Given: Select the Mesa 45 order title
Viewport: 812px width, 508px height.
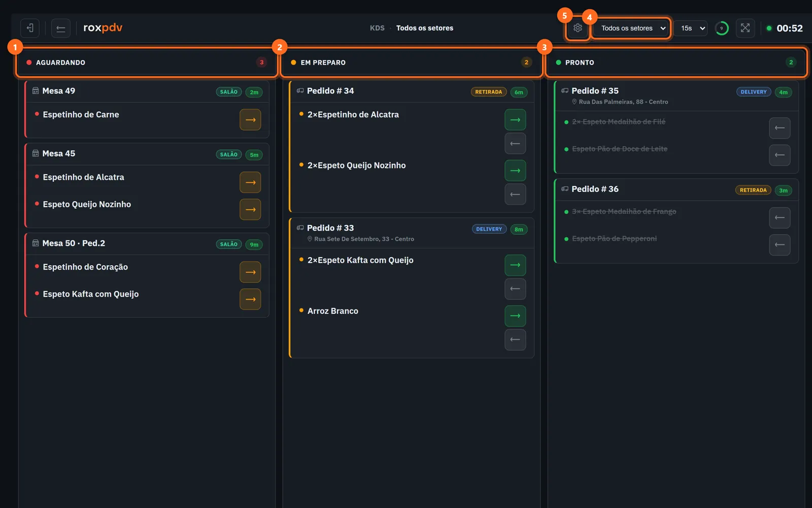Looking at the screenshot, I should [59, 153].
